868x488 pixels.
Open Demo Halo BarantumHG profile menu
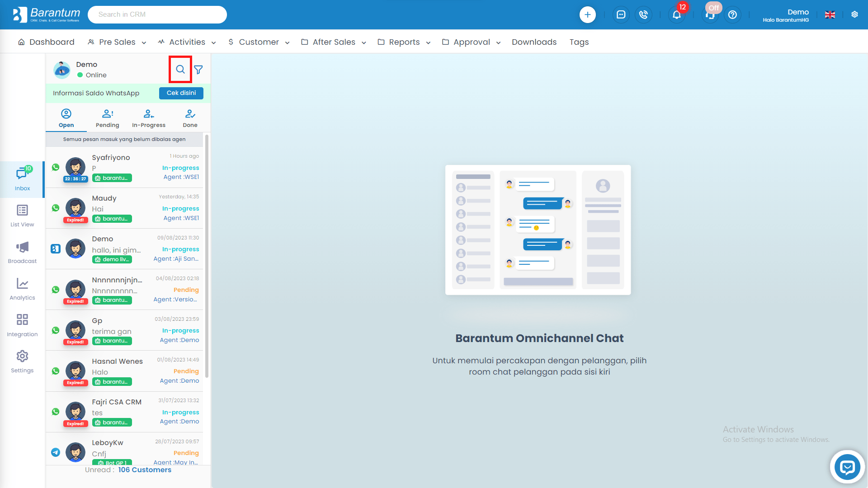[786, 15]
